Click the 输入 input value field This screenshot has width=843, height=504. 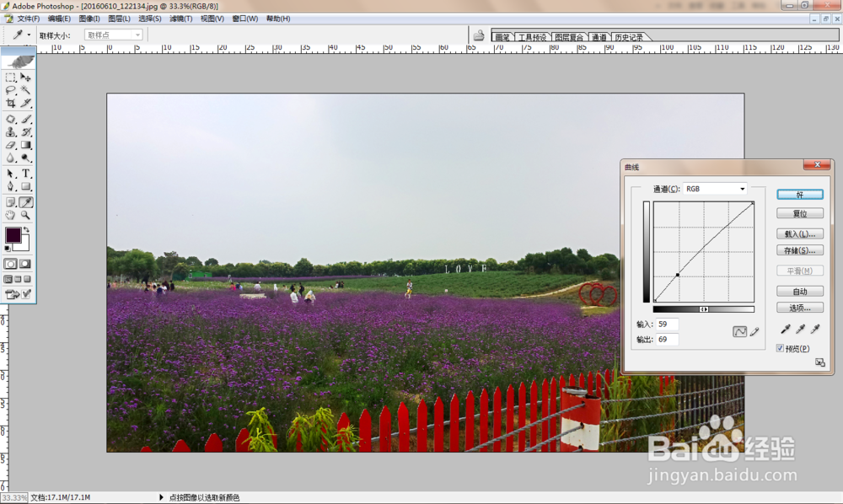(x=667, y=324)
